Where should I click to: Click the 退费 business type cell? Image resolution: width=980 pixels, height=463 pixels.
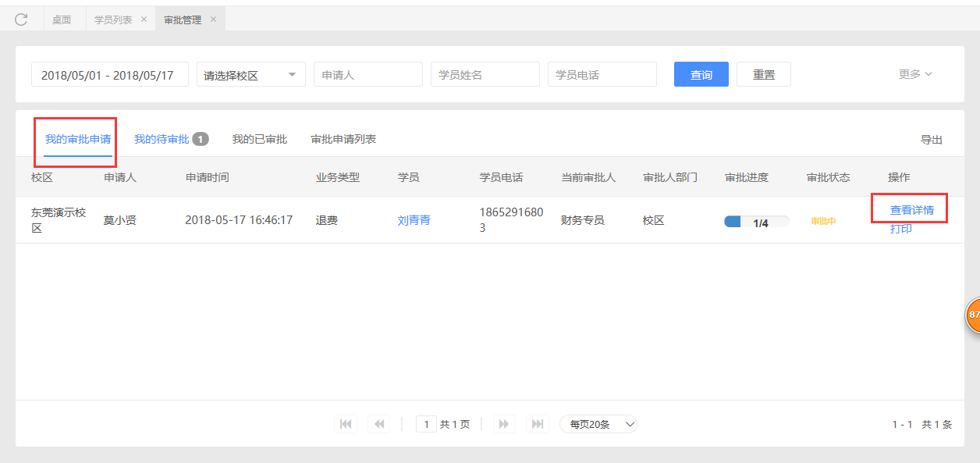point(327,220)
